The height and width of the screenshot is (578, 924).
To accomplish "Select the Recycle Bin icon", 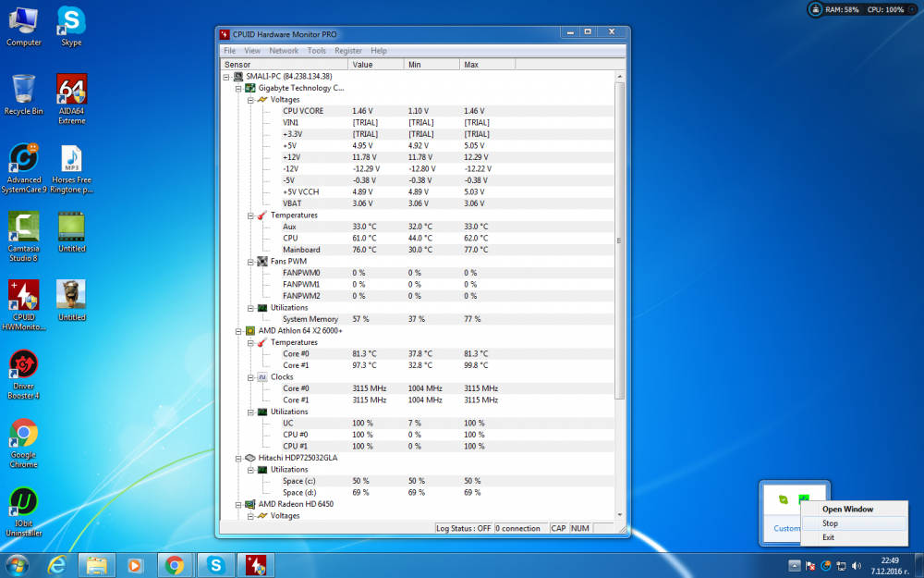I will 24,94.
